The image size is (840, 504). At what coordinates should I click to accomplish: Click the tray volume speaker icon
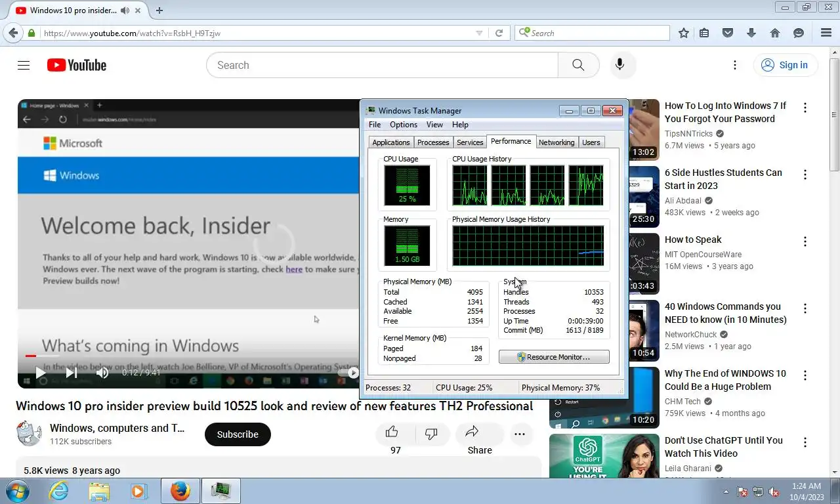(774, 492)
